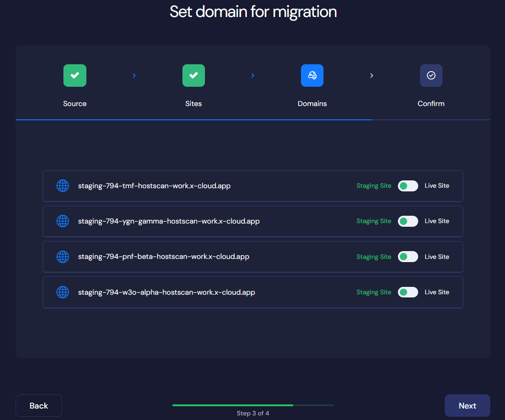This screenshot has height=420, width=505.
Task: Toggle staging-794-w3o-alpha domain to Live Site
Action: coord(408,292)
